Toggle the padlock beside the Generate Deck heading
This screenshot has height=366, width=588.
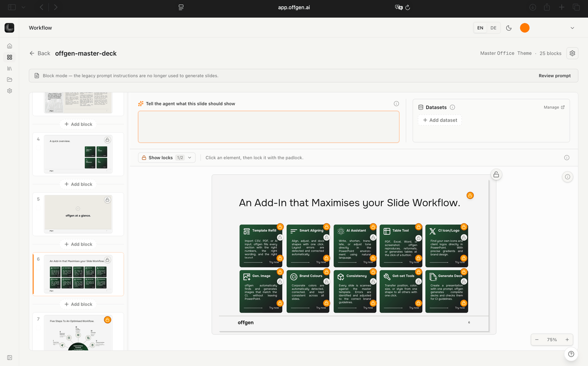[x=464, y=272]
